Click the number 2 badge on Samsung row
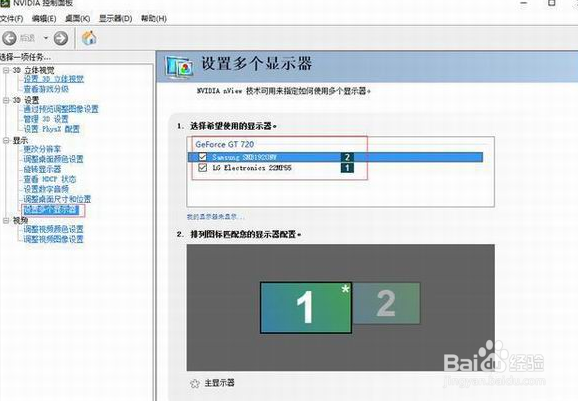 pyautogui.click(x=347, y=157)
